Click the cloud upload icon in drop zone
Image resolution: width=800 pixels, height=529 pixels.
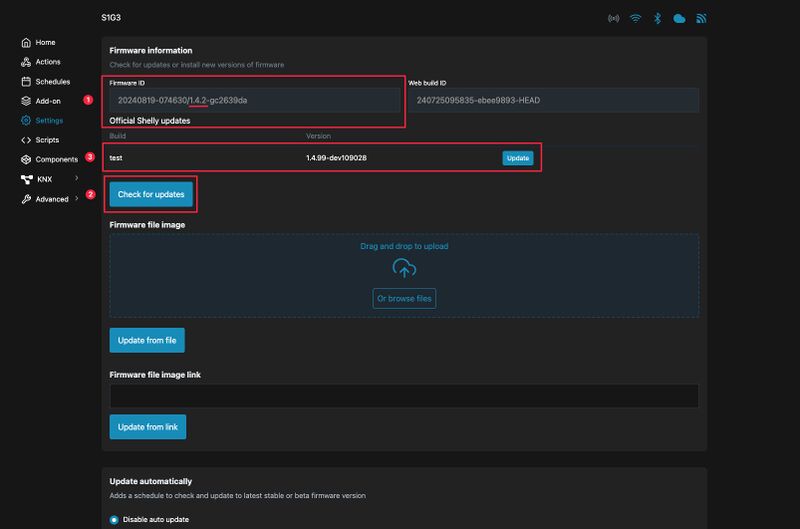404,267
